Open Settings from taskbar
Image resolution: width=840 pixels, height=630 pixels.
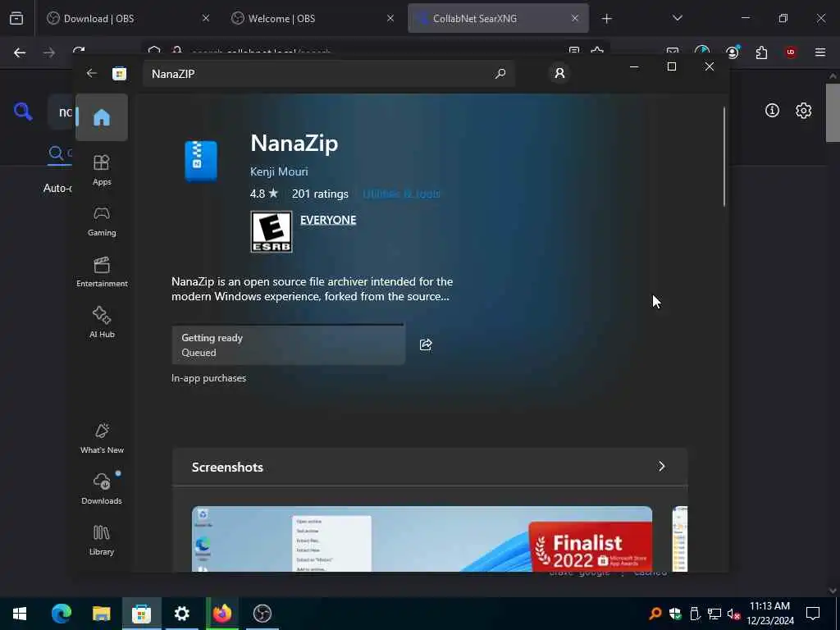pyautogui.click(x=182, y=614)
